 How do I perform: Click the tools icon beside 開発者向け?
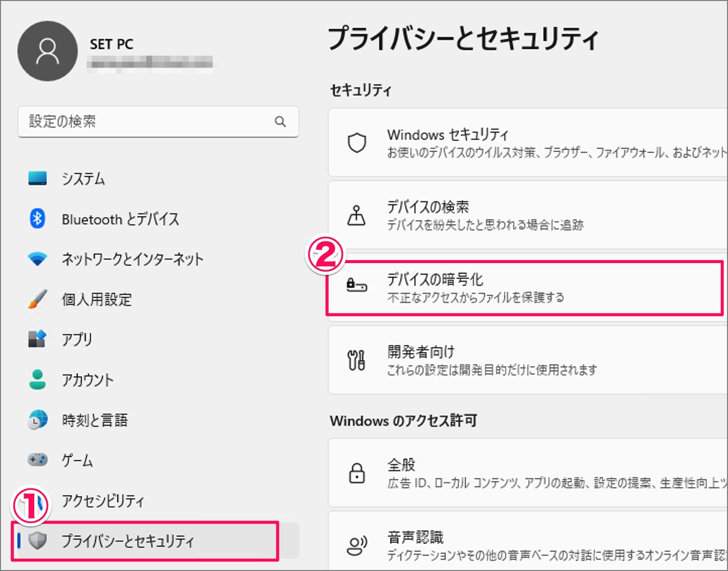(x=357, y=360)
